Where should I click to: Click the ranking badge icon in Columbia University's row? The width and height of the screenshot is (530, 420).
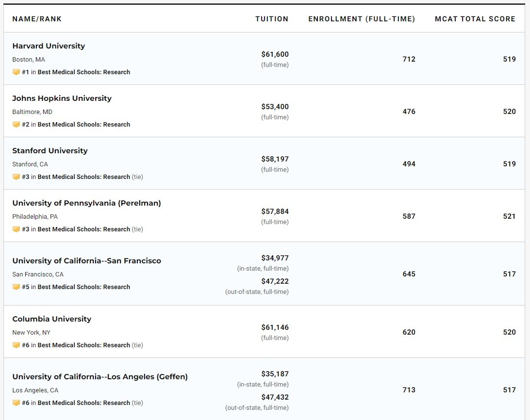click(x=16, y=345)
